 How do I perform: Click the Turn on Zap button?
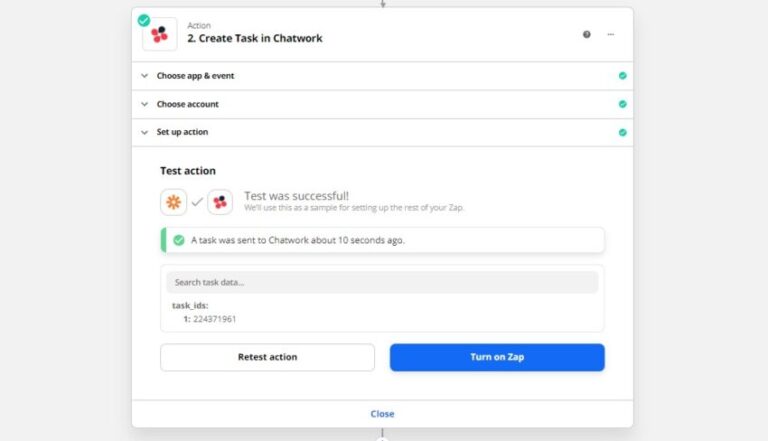pyautogui.click(x=497, y=357)
